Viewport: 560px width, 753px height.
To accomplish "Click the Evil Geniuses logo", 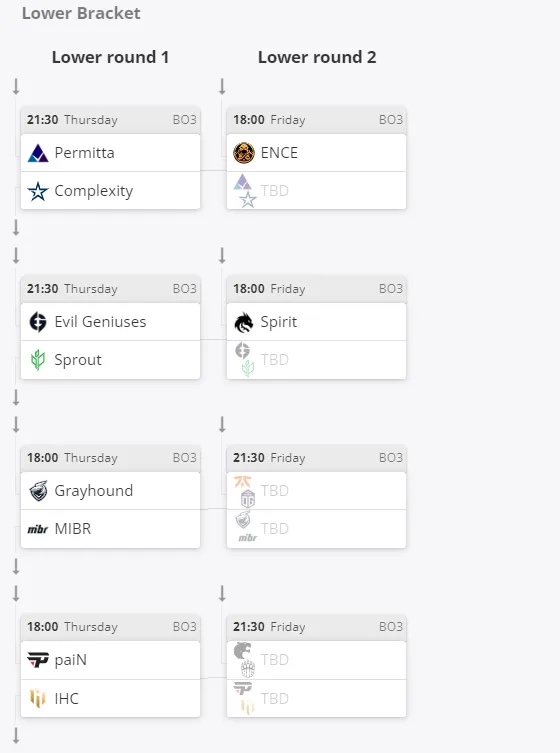I will (38, 322).
